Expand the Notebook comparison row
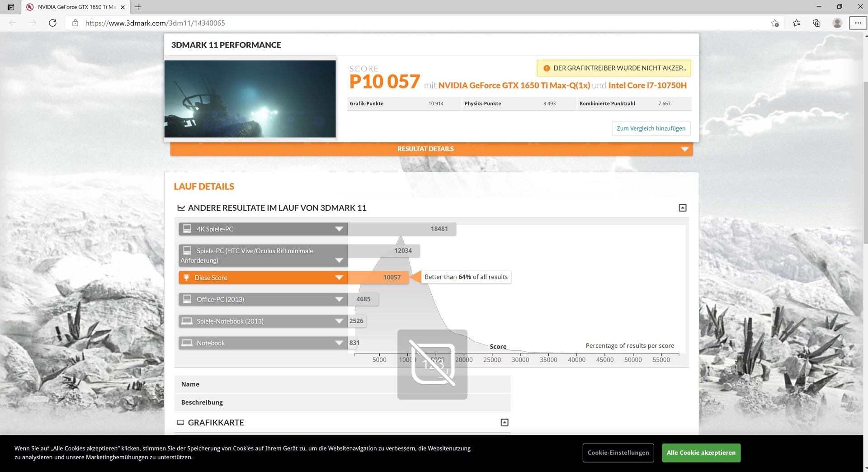 339,343
